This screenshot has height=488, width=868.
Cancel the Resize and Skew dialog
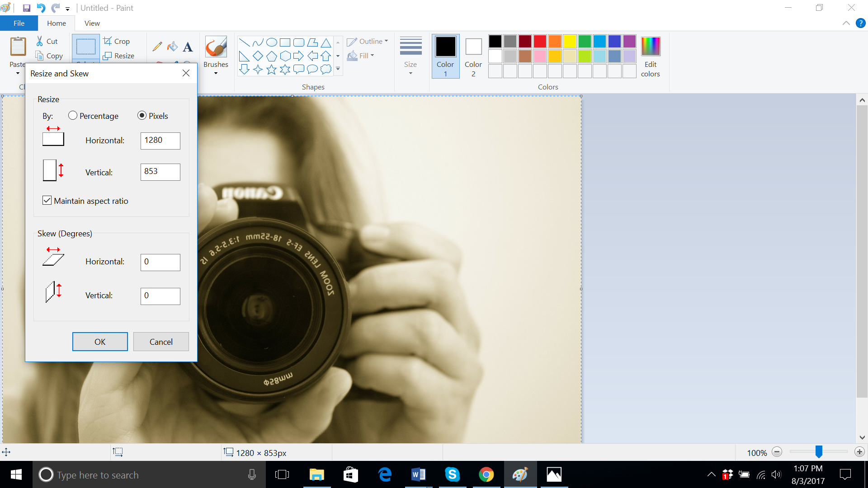pyautogui.click(x=160, y=341)
